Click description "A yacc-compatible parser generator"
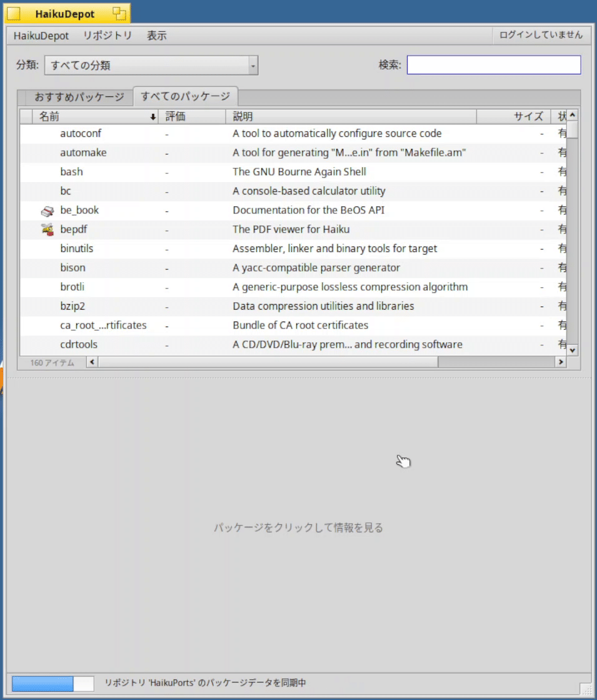Viewport: 597px width, 700px height. 316,268
